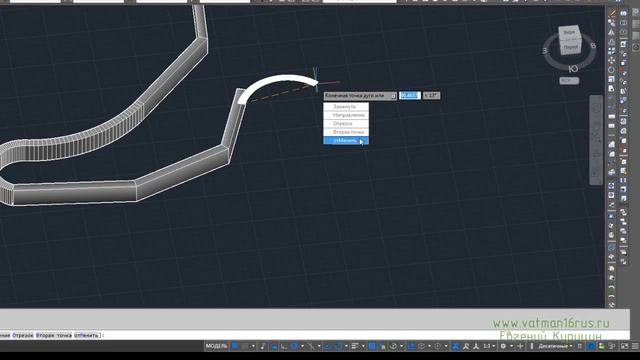
Task: Select the Scale tool in Modify toolbar
Action: click(611, 79)
